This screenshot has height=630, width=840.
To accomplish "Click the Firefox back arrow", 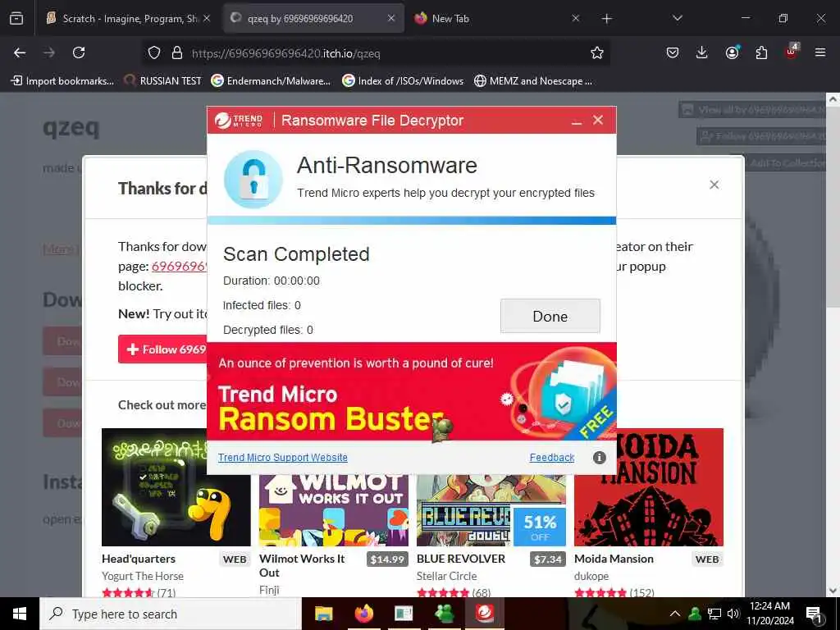I will point(20,52).
